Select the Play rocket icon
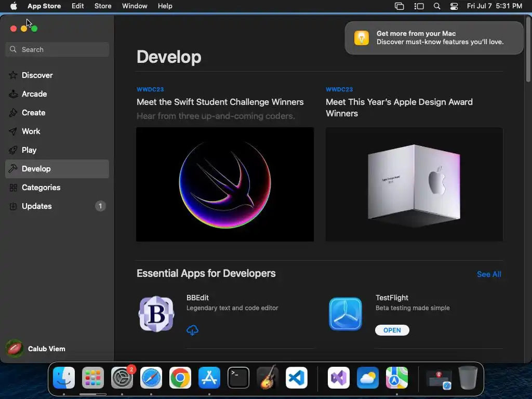Image resolution: width=532 pixels, height=399 pixels. (13, 150)
